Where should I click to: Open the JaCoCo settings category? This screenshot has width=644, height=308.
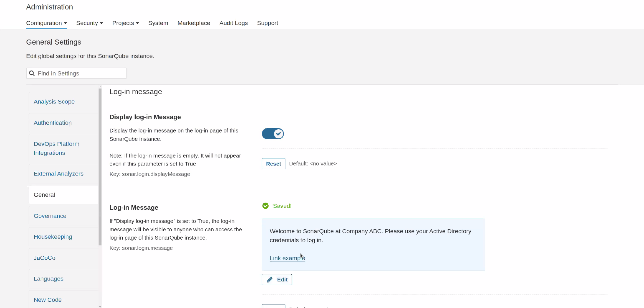point(44,258)
